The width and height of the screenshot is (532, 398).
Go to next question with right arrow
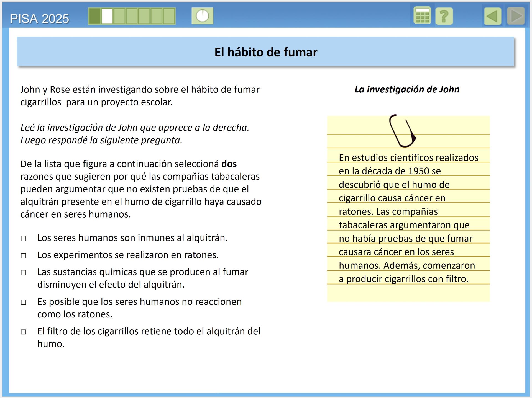516,16
